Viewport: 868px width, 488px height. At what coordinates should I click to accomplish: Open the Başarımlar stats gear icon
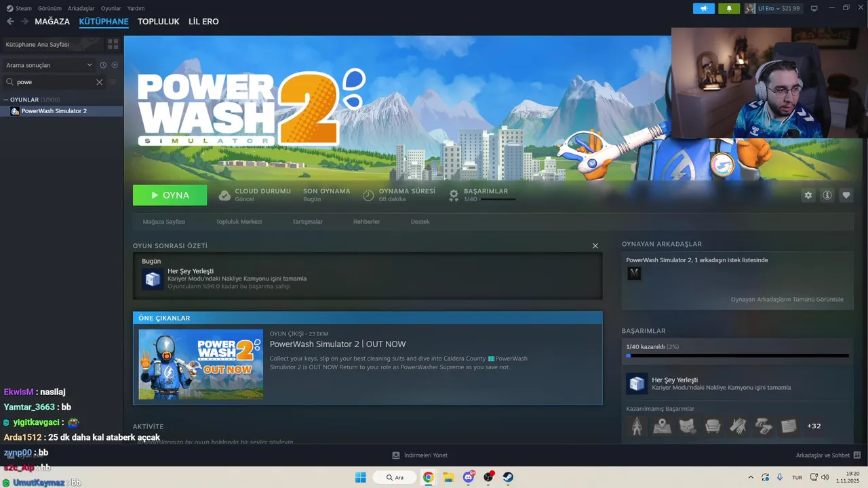click(454, 195)
